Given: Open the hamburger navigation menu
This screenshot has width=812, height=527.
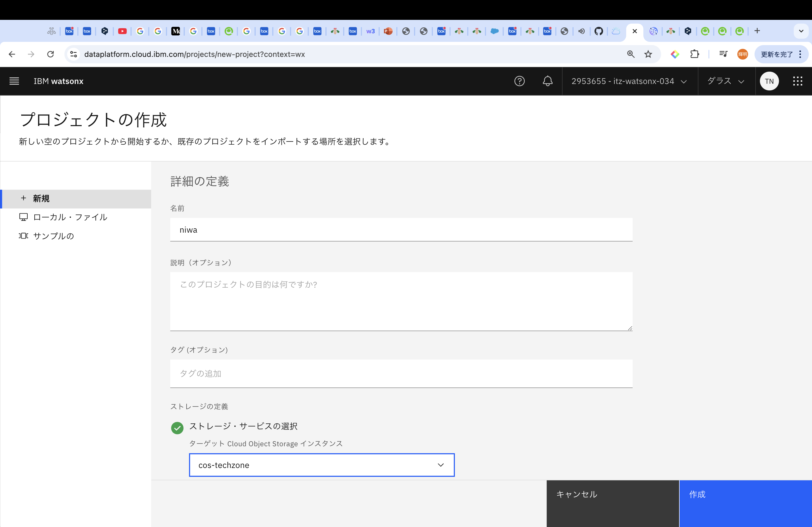Looking at the screenshot, I should coord(14,81).
